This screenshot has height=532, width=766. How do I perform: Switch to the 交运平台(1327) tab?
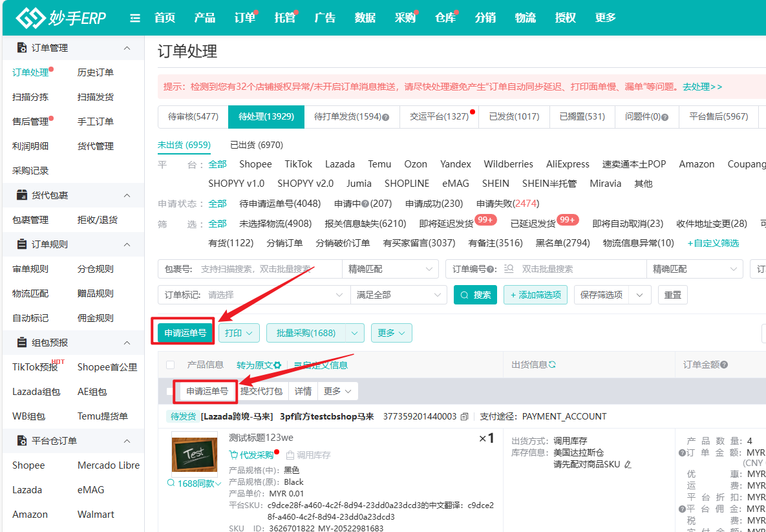tap(439, 117)
